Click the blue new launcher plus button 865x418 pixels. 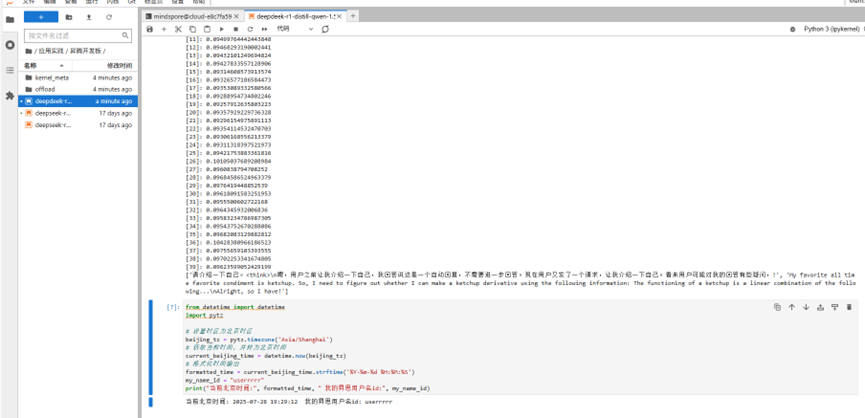click(x=41, y=17)
